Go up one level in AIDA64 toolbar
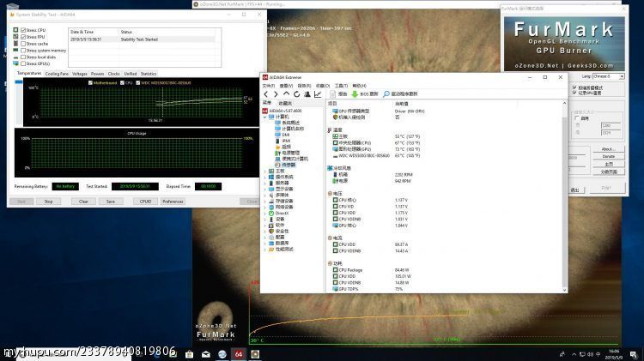This screenshot has width=644, height=361. [x=286, y=94]
